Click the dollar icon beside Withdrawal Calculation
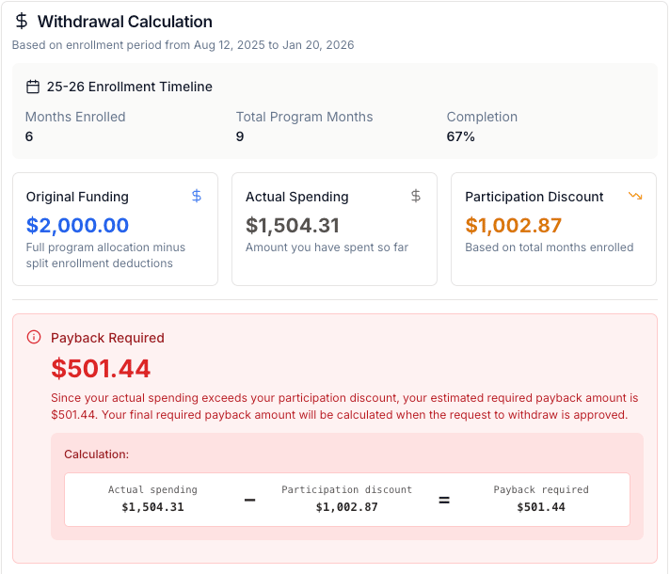The image size is (670, 574). point(21,21)
